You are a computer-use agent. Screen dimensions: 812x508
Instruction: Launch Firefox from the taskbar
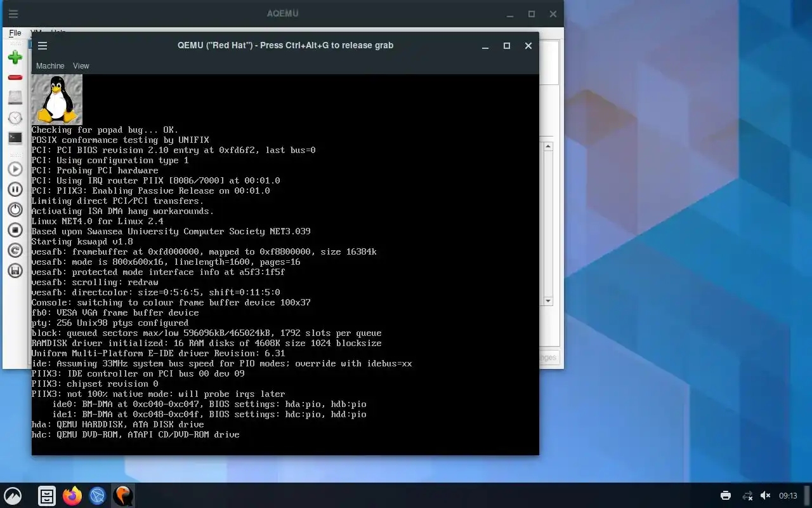click(x=72, y=496)
